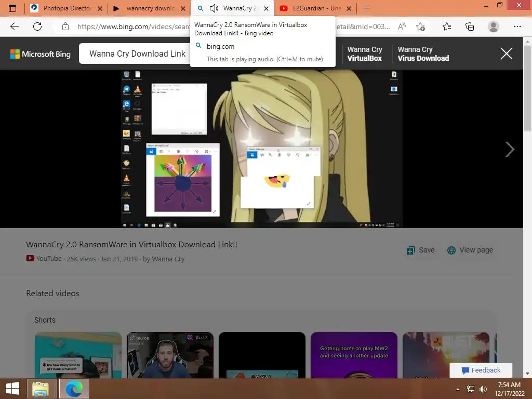The height and width of the screenshot is (399, 532).
Task: Open File Explorer from taskbar
Action: coord(41,389)
